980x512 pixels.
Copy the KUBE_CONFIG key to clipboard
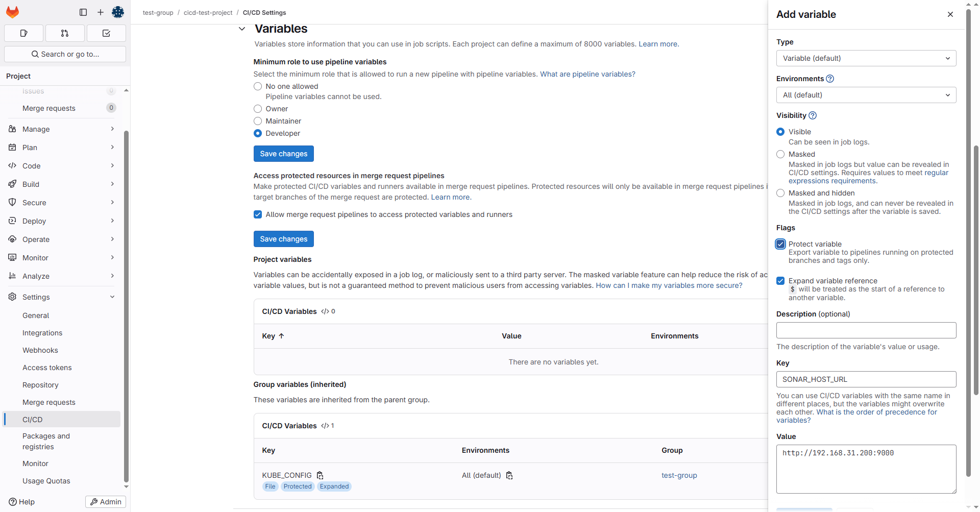pyautogui.click(x=320, y=475)
